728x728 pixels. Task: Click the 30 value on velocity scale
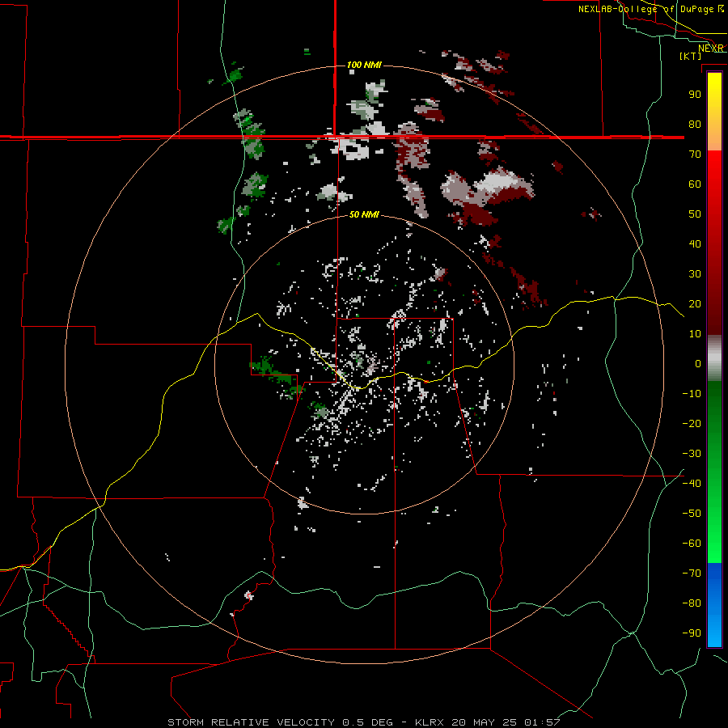tap(695, 274)
